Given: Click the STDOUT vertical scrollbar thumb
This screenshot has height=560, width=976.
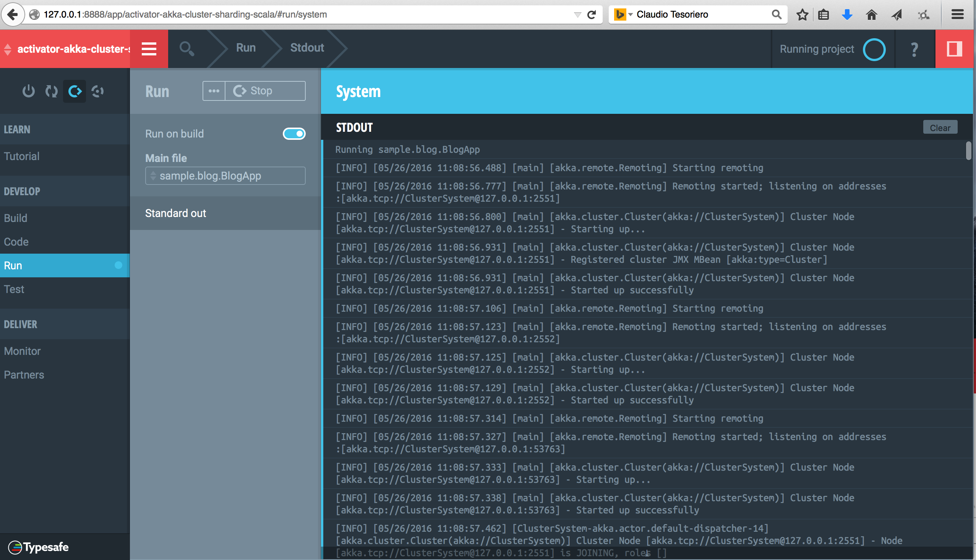Looking at the screenshot, I should 968,151.
